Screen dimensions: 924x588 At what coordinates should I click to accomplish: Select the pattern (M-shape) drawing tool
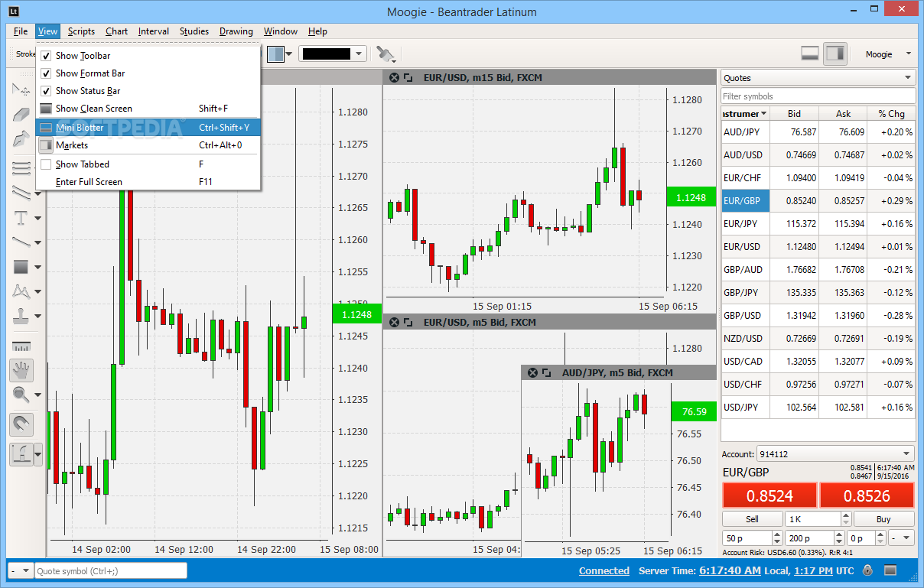(21, 291)
